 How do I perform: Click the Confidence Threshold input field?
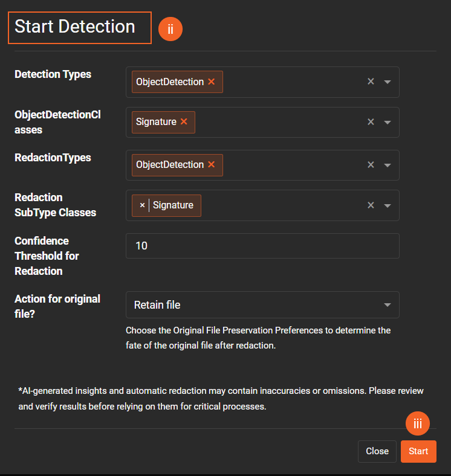[x=262, y=246]
